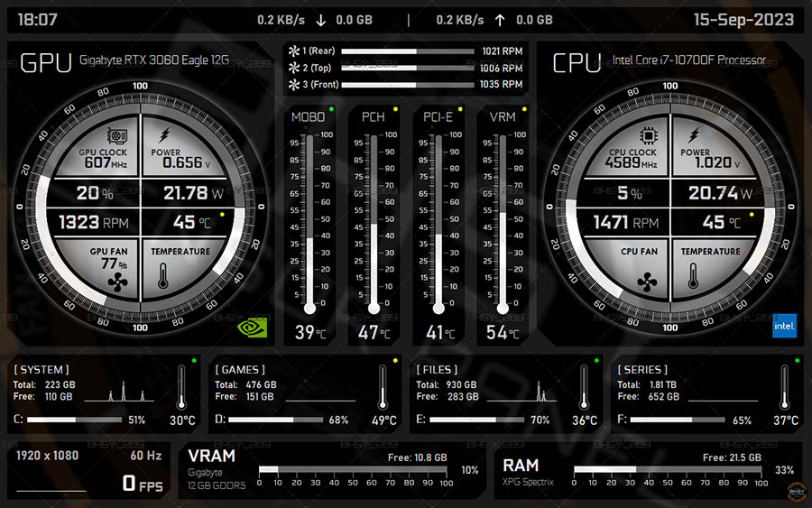The width and height of the screenshot is (812, 508).
Task: Click the MOBO thermometer gauge
Action: (309, 224)
